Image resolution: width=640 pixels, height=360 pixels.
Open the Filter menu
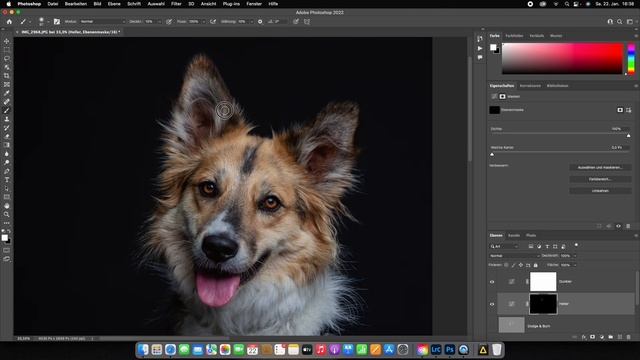(176, 4)
